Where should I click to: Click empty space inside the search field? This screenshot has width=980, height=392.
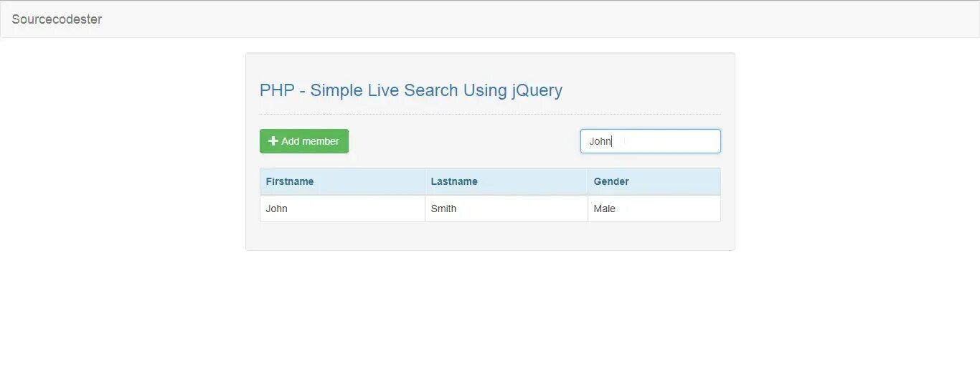[x=667, y=141]
